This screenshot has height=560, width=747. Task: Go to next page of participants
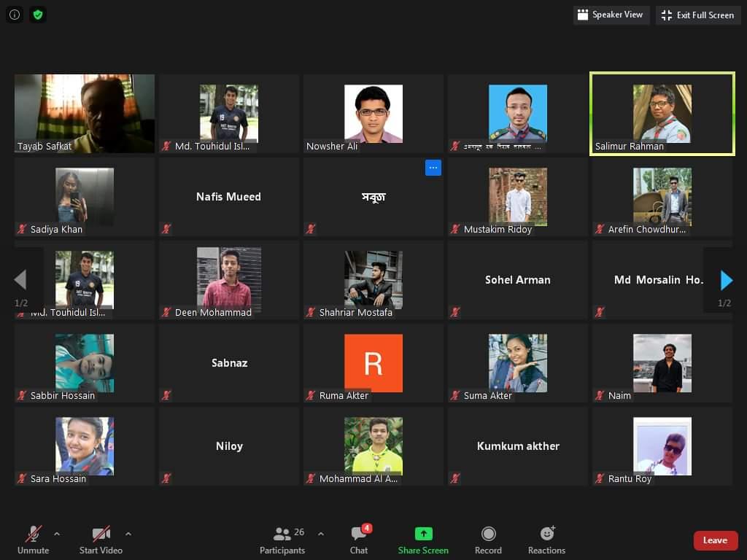[726, 280]
